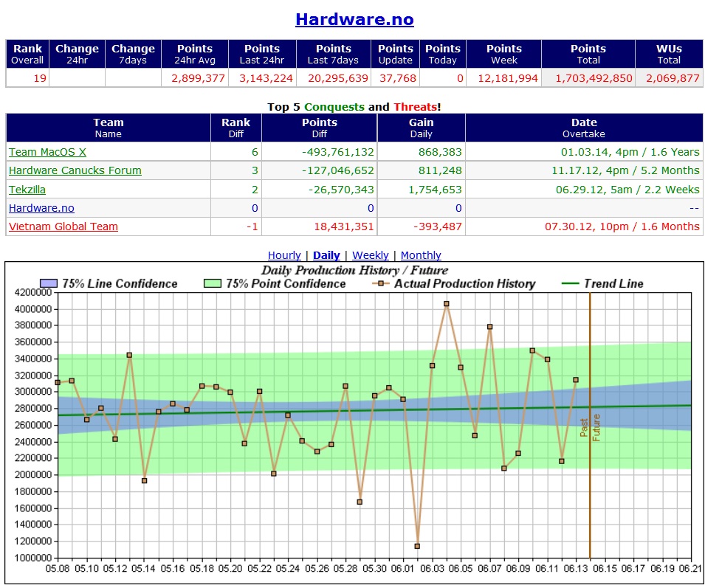Click the 06.02 lowest data point near 1200000
The width and height of the screenshot is (705, 588).
point(417,546)
